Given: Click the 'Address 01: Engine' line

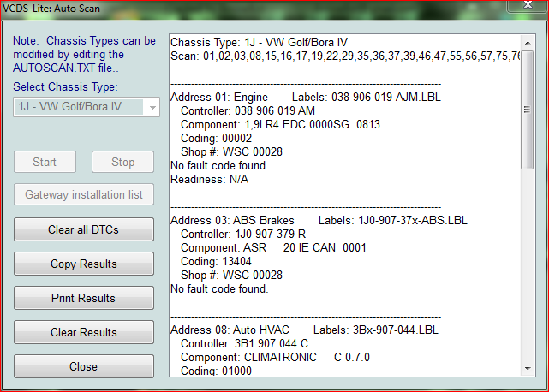Looking at the screenshot, I should 305,97.
